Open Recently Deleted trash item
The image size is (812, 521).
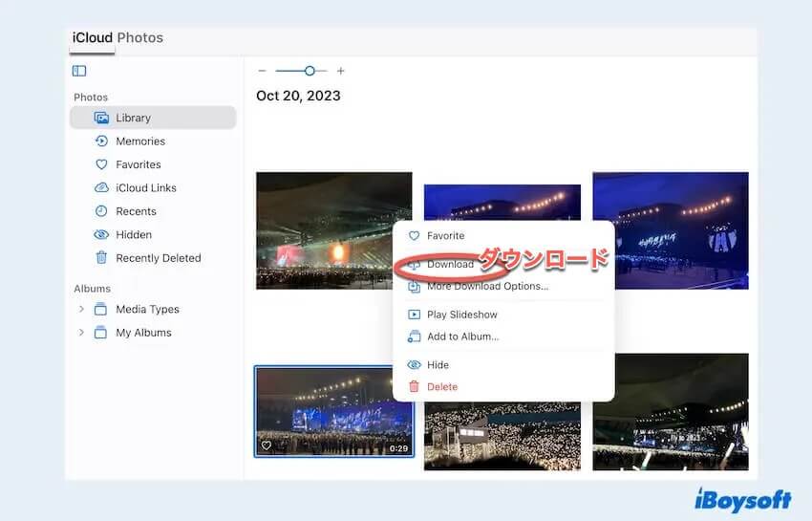[x=158, y=258]
